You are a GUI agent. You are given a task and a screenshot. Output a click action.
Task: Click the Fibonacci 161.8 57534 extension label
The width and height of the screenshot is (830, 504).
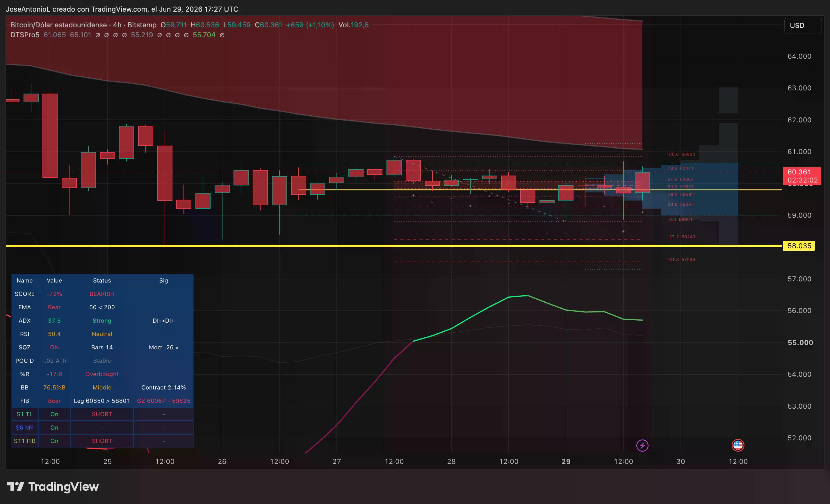pyautogui.click(x=681, y=260)
